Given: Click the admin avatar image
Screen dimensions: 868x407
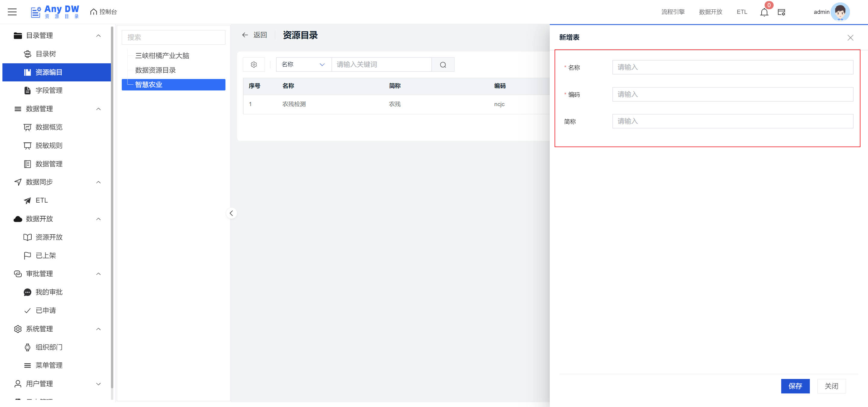Looking at the screenshot, I should (x=840, y=12).
